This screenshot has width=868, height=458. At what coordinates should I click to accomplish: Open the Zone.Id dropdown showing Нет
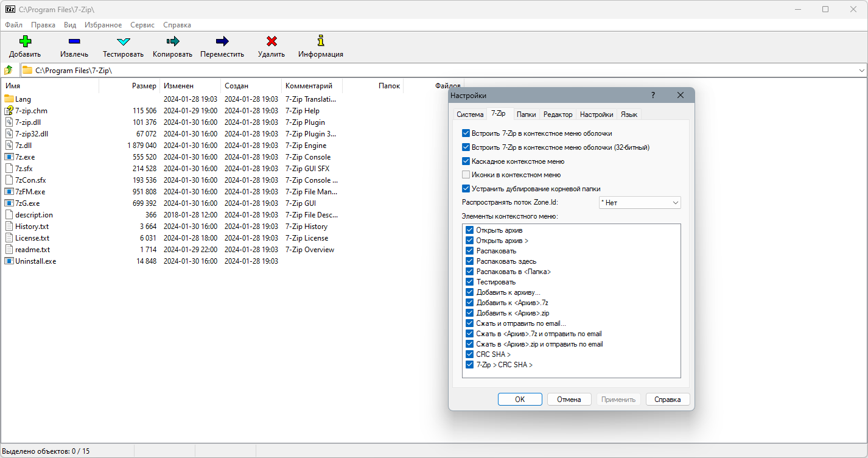point(640,203)
